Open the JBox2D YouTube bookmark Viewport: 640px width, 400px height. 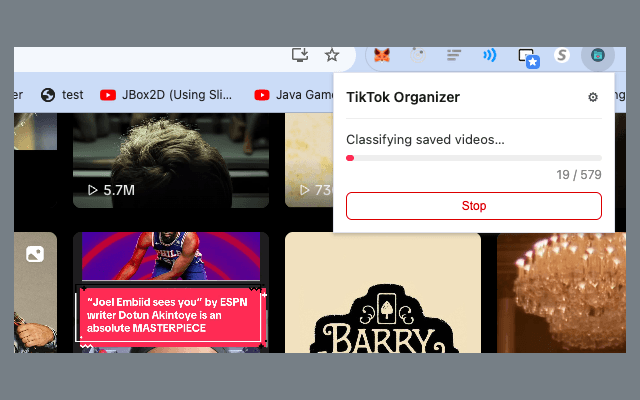166,95
